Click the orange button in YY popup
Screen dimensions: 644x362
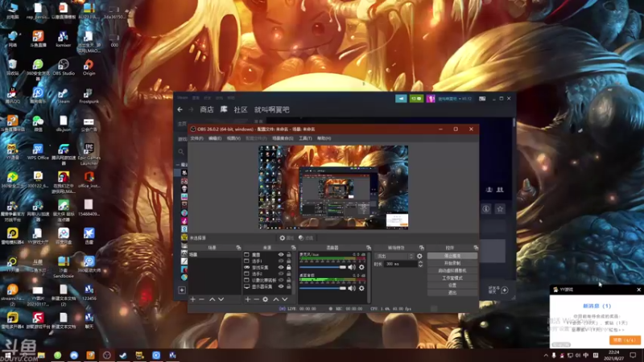(625, 340)
